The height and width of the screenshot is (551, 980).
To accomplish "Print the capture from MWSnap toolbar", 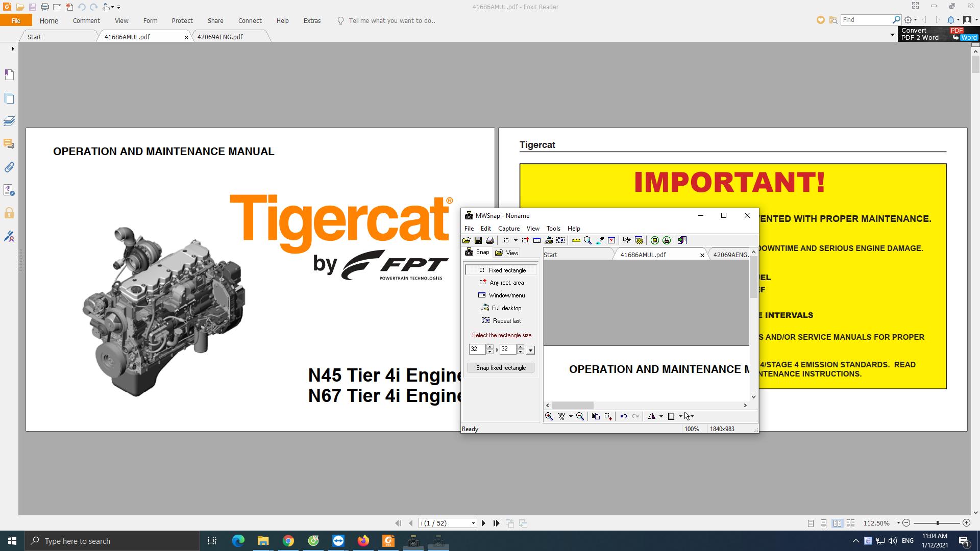I will 491,240.
